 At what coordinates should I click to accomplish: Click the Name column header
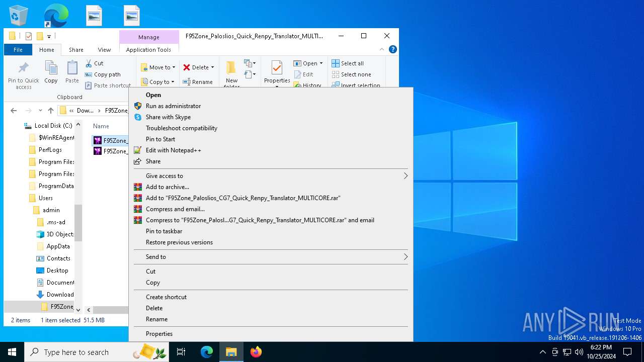click(101, 126)
